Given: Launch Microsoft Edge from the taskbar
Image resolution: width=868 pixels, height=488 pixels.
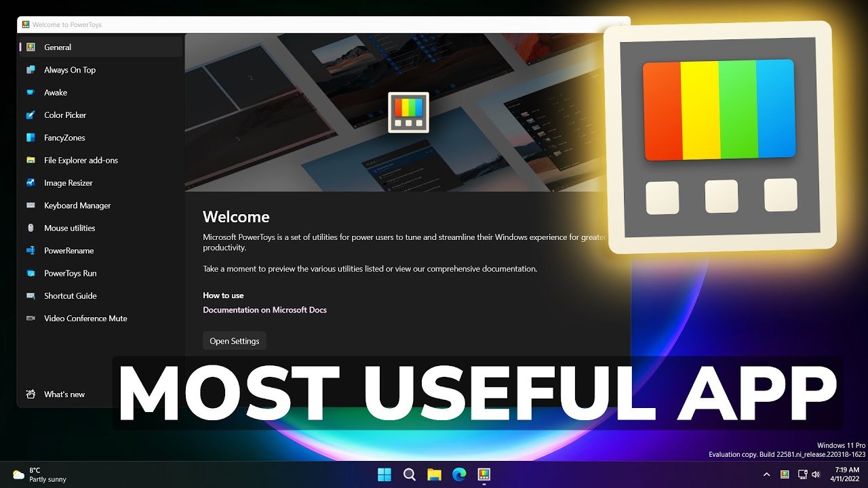Looking at the screenshot, I should coord(459,474).
